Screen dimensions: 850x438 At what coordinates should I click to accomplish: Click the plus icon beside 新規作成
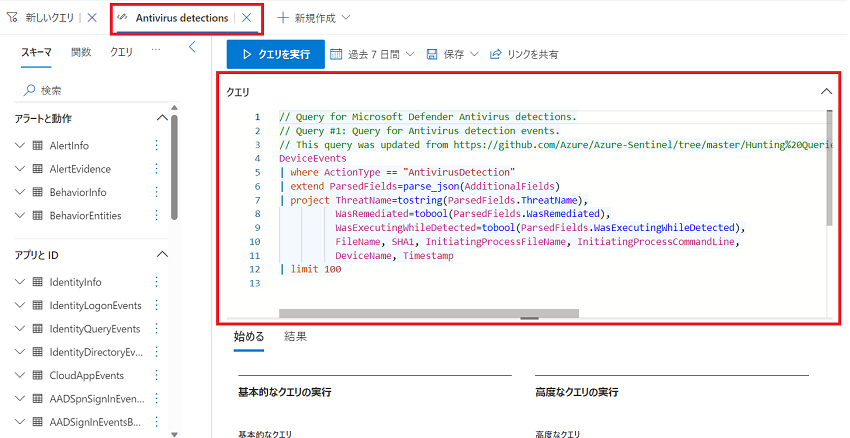click(282, 18)
